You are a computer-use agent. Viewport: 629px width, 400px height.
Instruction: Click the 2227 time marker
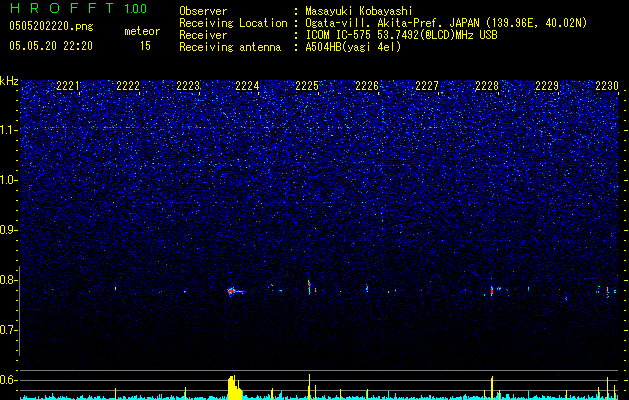pyautogui.click(x=427, y=86)
